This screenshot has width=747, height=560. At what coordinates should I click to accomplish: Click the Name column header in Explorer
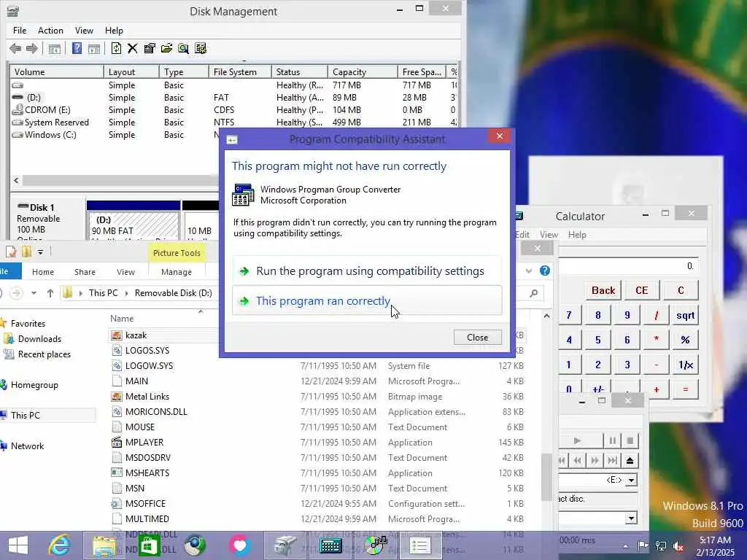(x=122, y=319)
